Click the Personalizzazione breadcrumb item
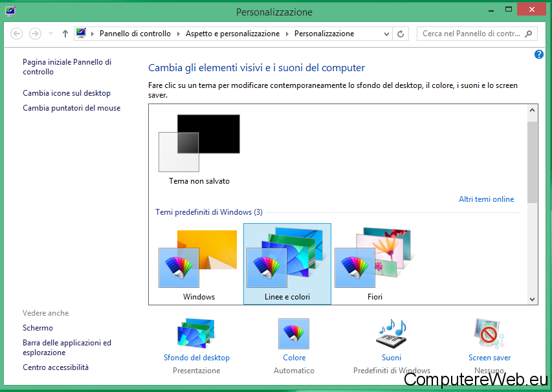The width and height of the screenshot is (552, 392). [324, 34]
